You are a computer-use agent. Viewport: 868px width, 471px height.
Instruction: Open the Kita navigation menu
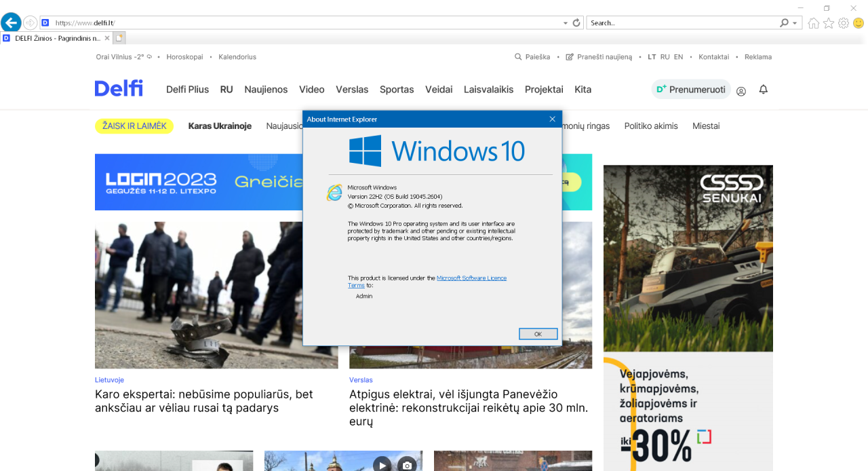click(x=583, y=90)
